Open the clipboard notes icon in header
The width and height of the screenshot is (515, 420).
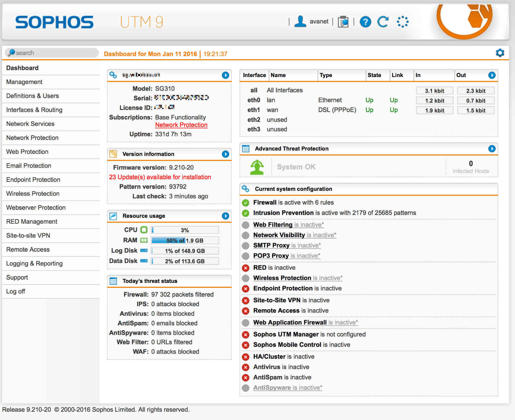[343, 22]
